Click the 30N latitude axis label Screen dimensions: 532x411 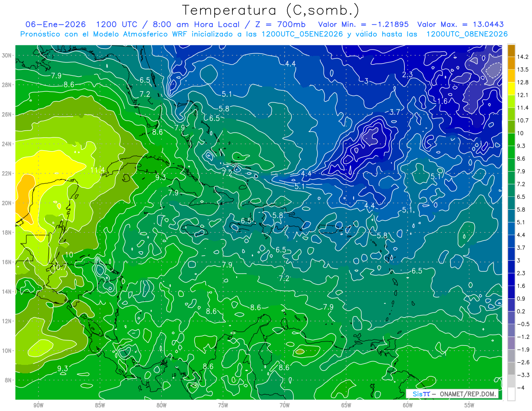click(8, 55)
